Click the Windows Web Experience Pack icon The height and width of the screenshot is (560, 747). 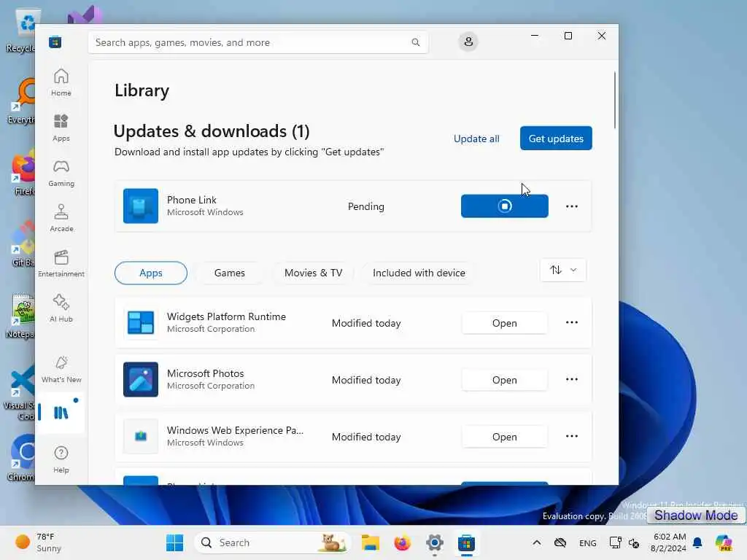point(141,436)
